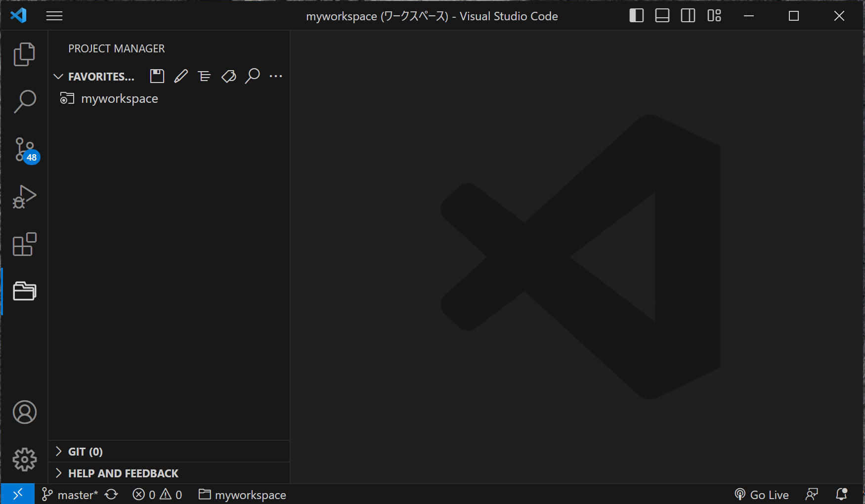Open the Favorites more actions ellipsis
Viewport: 865px width, 504px height.
tap(276, 76)
